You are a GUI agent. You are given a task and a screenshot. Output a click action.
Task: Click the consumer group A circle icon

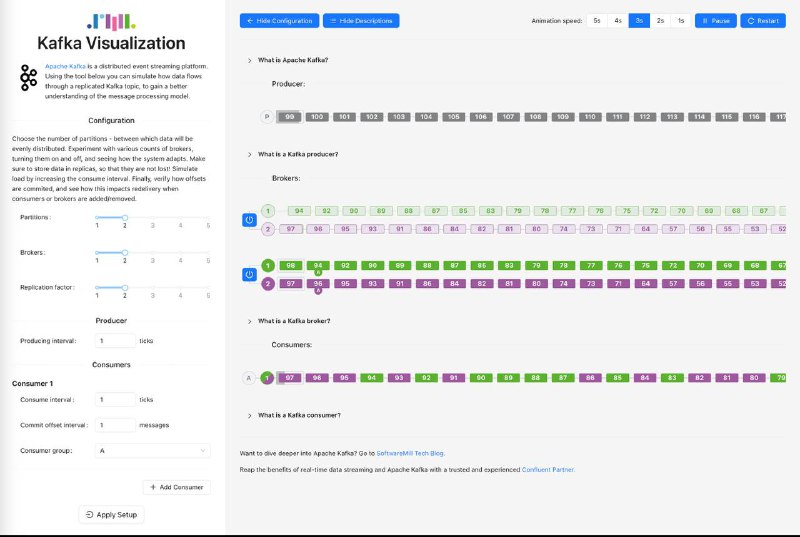coord(248,378)
